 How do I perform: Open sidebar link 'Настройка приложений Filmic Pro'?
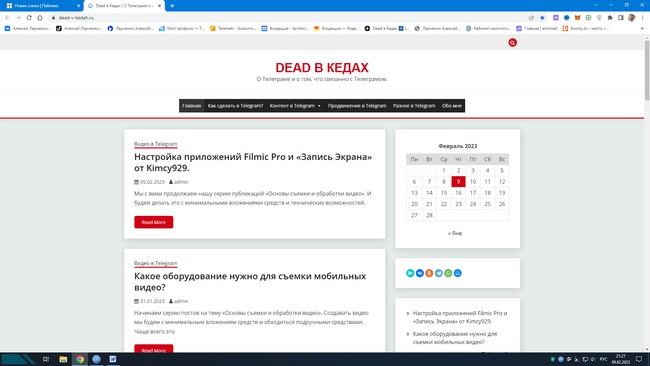click(x=460, y=317)
